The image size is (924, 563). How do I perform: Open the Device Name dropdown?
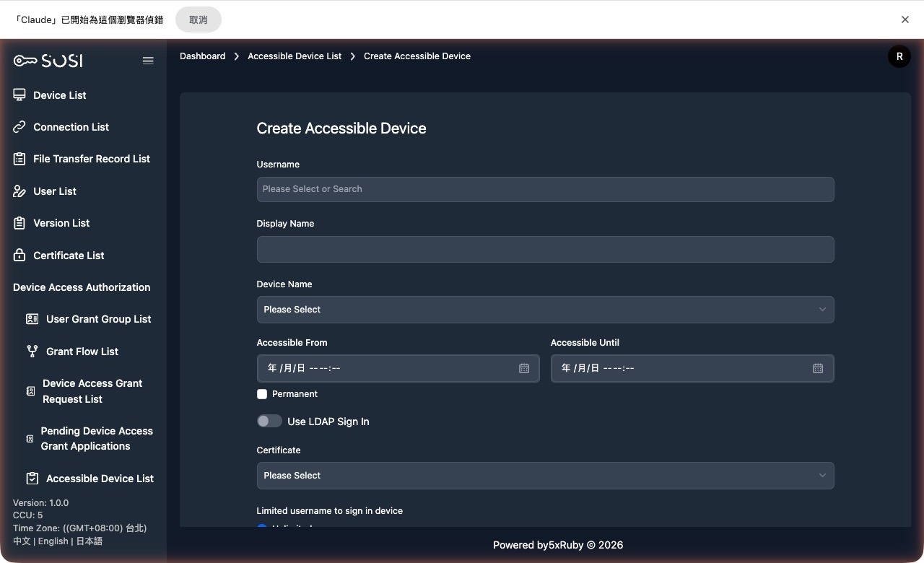tap(545, 309)
